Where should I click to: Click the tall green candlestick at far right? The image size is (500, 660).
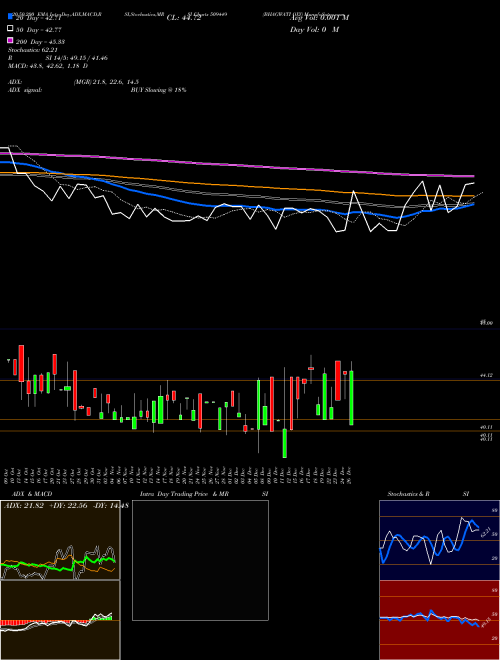(x=351, y=398)
